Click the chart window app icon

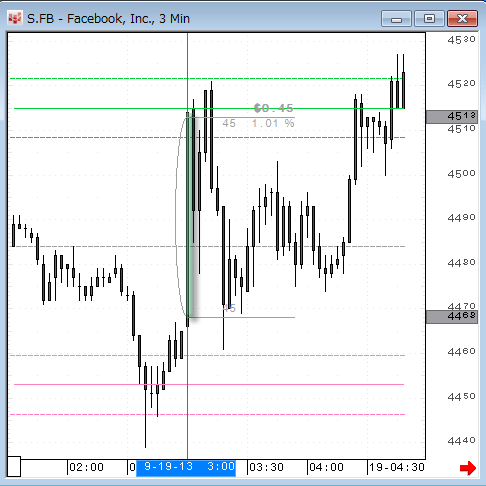pyautogui.click(x=15, y=18)
